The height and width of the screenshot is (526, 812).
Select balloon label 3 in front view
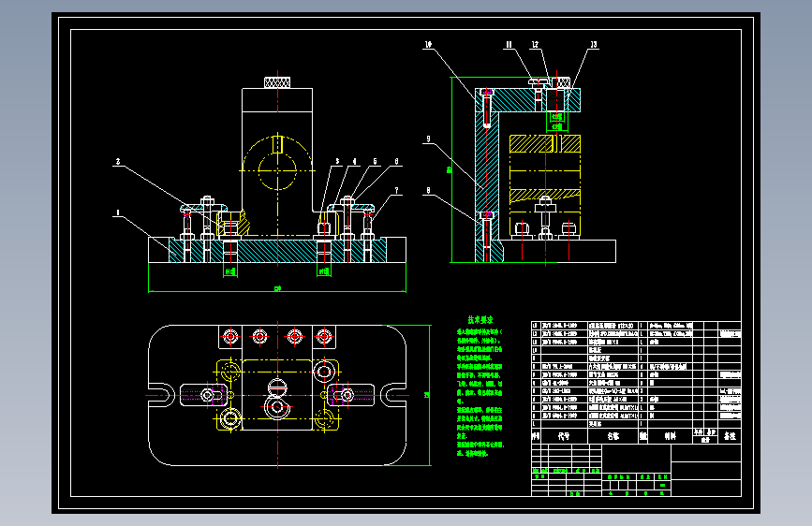(x=337, y=162)
